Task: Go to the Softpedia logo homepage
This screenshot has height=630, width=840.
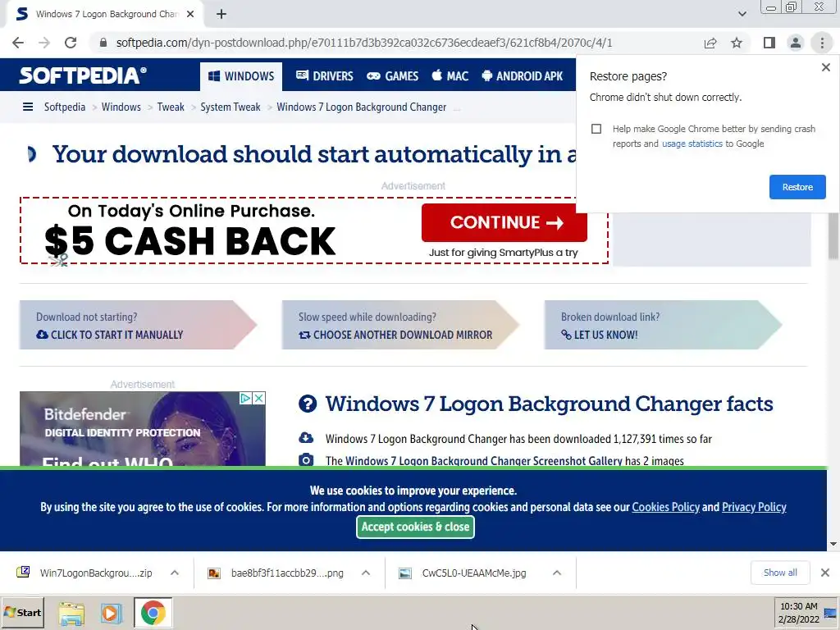Action: pyautogui.click(x=83, y=75)
